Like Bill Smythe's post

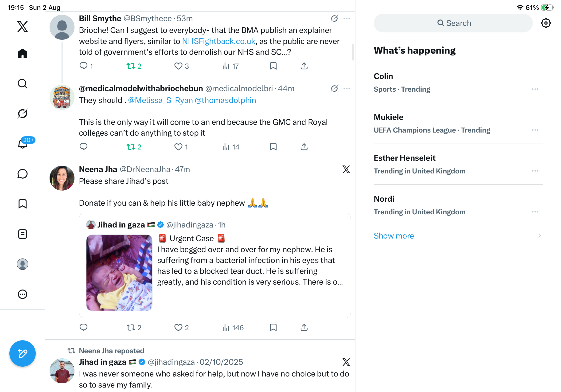click(182, 66)
